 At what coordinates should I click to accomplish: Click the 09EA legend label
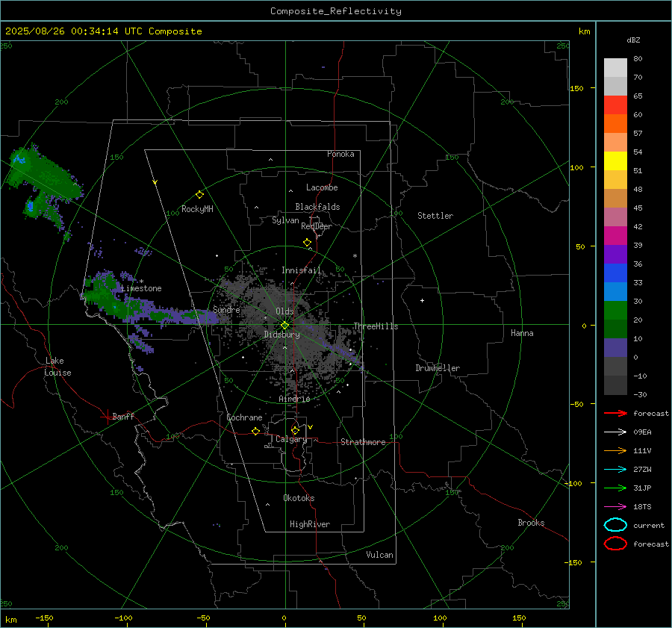point(642,432)
